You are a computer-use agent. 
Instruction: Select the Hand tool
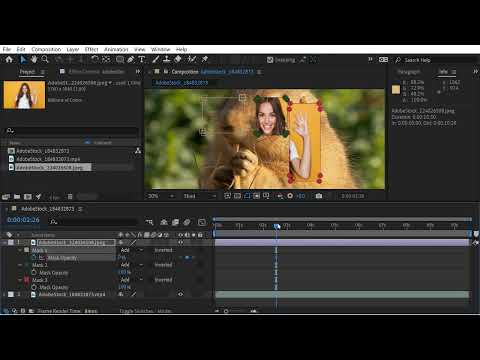[34, 60]
